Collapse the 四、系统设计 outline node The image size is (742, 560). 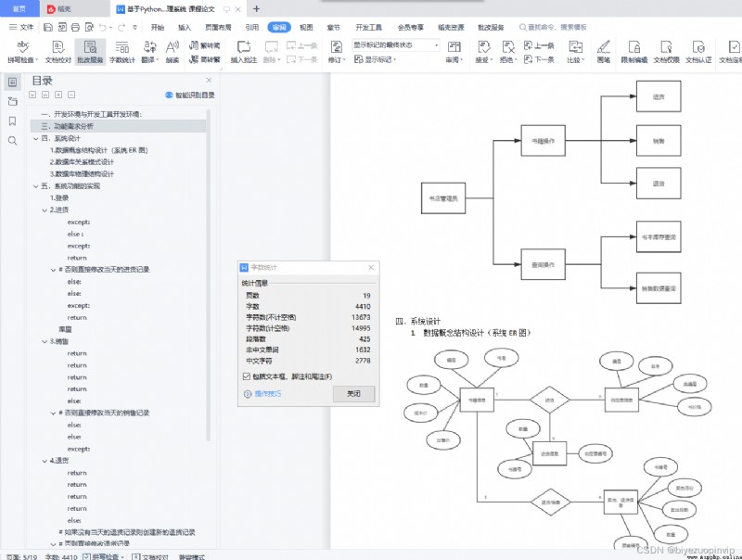[36, 138]
